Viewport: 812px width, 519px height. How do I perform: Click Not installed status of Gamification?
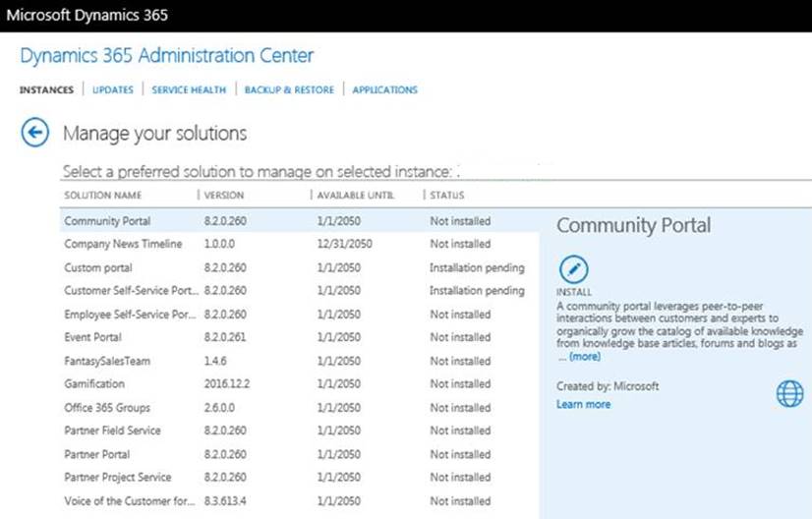pyautogui.click(x=460, y=383)
